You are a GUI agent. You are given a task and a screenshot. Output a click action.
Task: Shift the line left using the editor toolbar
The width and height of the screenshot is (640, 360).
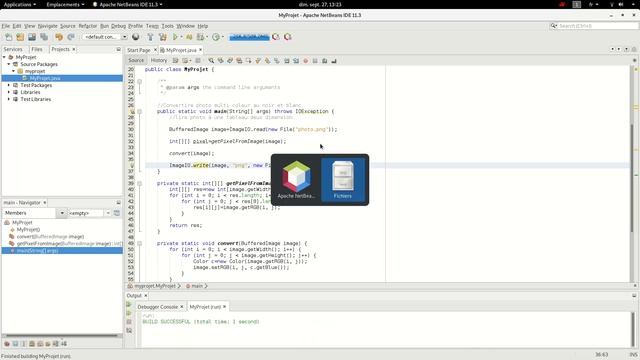pyautogui.click(x=287, y=61)
